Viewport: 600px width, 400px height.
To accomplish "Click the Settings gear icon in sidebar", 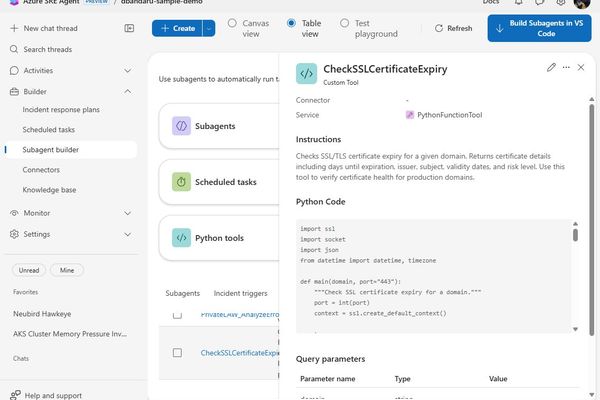I will (x=14, y=234).
